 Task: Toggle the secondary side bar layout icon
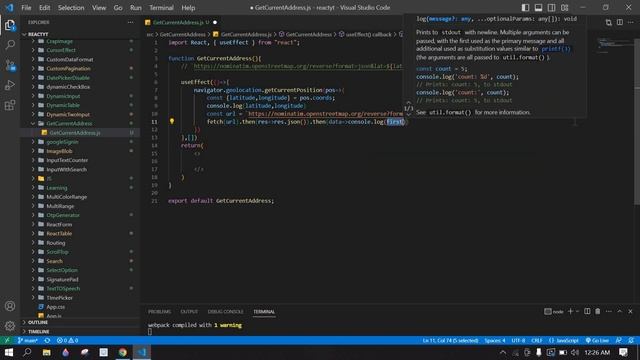coord(551,8)
